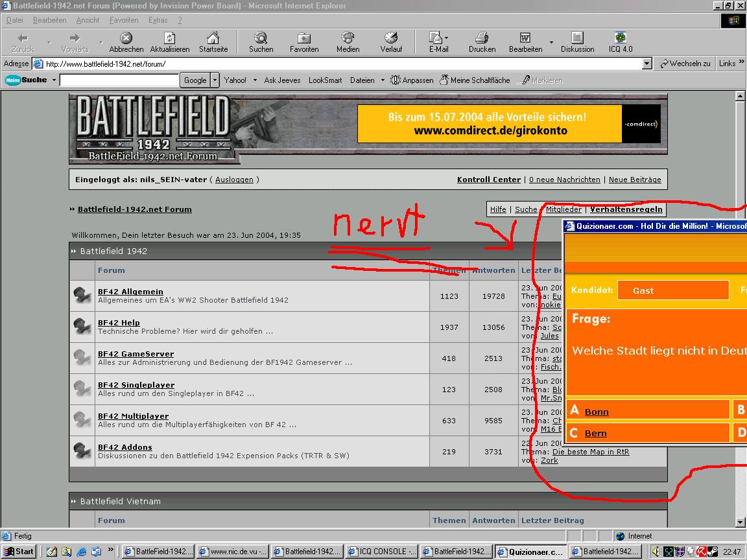Screen dimensions: 747x560
Task: Open the Medien toolbar icon
Action: click(x=348, y=38)
